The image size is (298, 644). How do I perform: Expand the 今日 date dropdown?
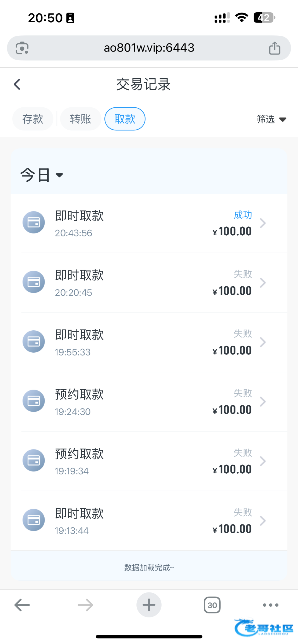(x=42, y=175)
